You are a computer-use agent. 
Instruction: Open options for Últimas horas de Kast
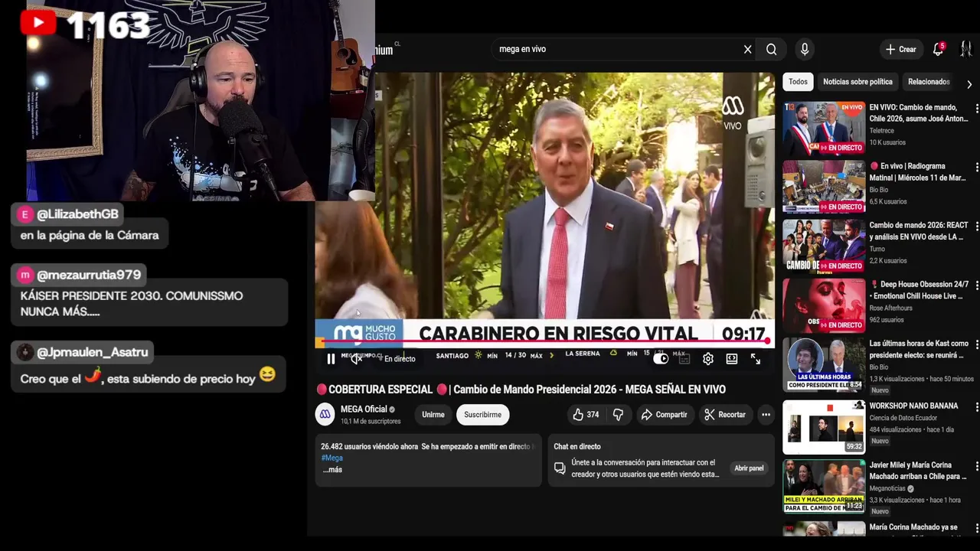(976, 344)
